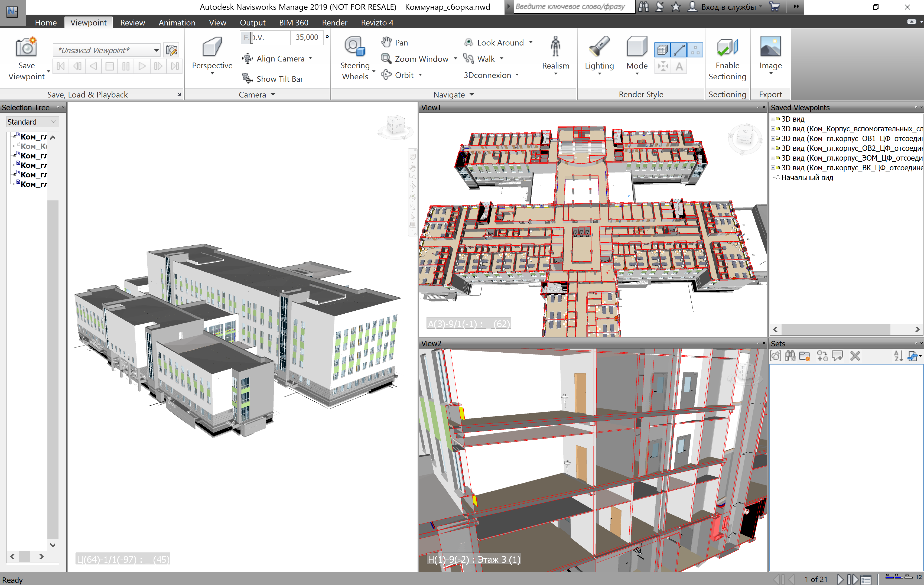Expand the Navigate panel dropdown arrow

click(471, 95)
